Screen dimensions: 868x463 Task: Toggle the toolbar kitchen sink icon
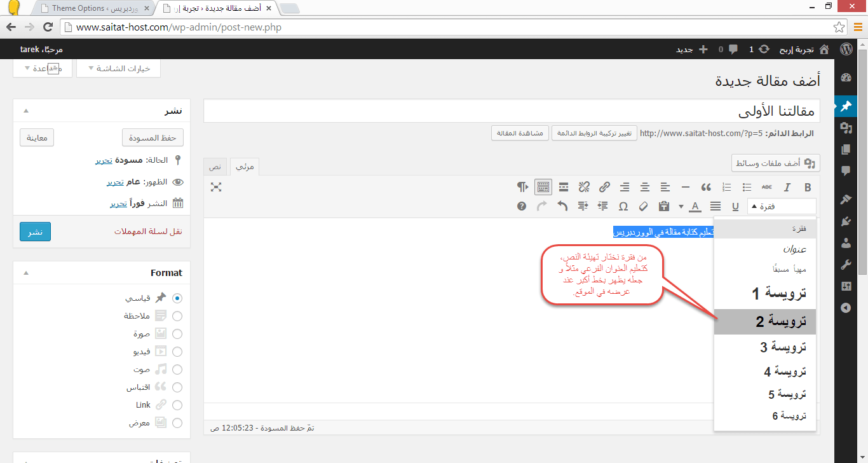(543, 187)
